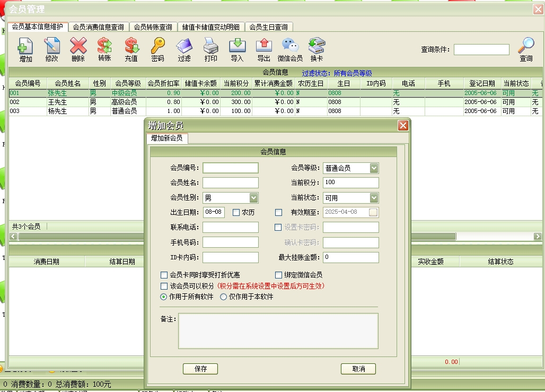Check 会员卡同时享受打折优惠 option
The height and width of the screenshot is (392, 545).
[164, 275]
